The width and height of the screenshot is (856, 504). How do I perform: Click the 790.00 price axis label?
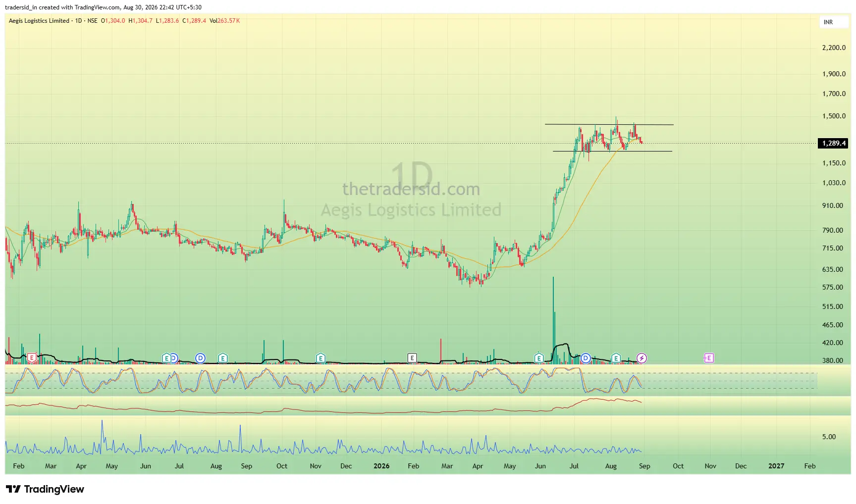(832, 230)
